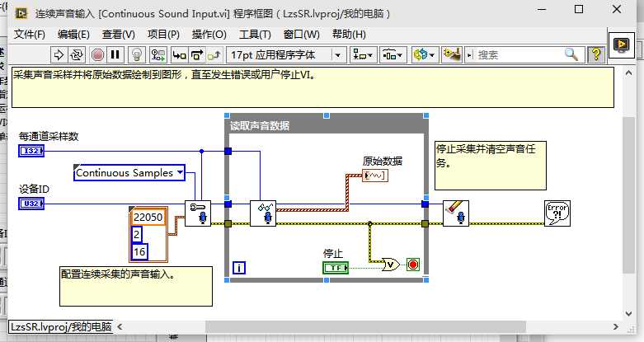Click the Pause toolbar button
644x342 pixels.
point(115,54)
